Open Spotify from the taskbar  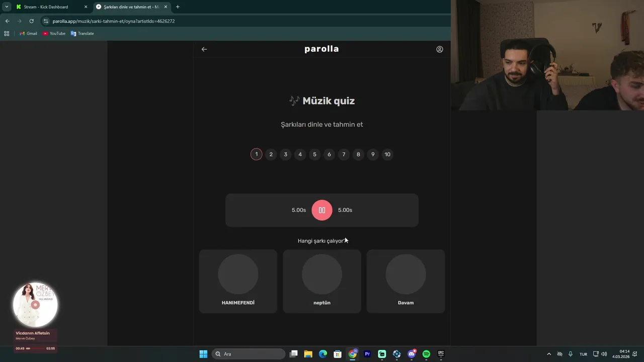pyautogui.click(x=426, y=354)
